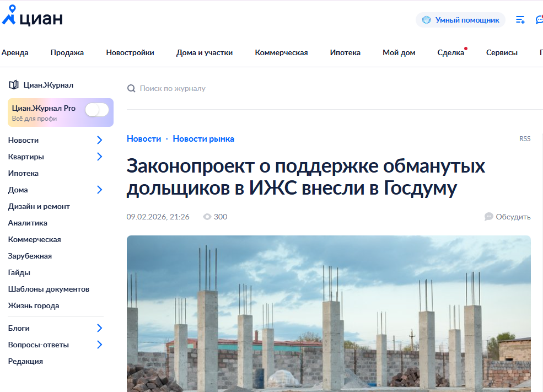Click the Обсудить button
This screenshot has width=543, height=392.
pos(513,217)
